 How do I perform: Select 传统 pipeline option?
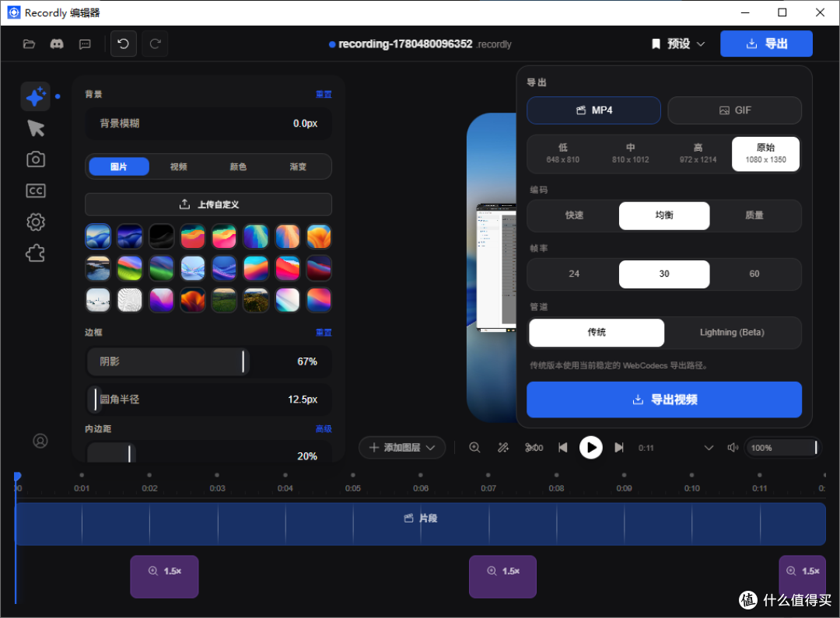pyautogui.click(x=597, y=333)
